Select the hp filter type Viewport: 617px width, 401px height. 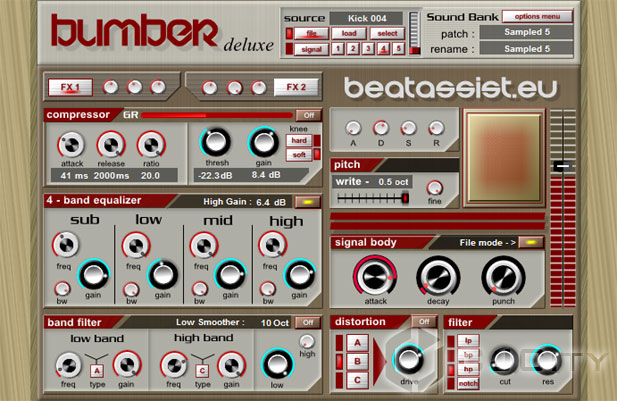pos(468,369)
